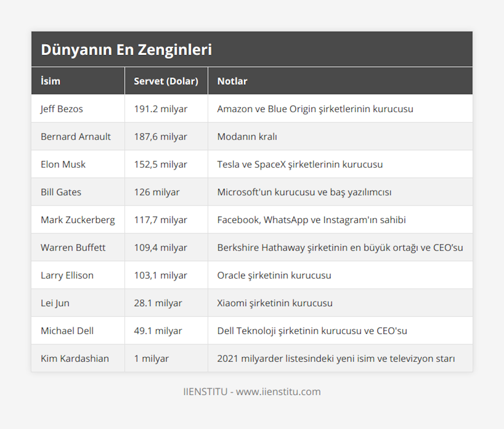Click the Tesla ve SpaceX note cell

[x=300, y=164]
